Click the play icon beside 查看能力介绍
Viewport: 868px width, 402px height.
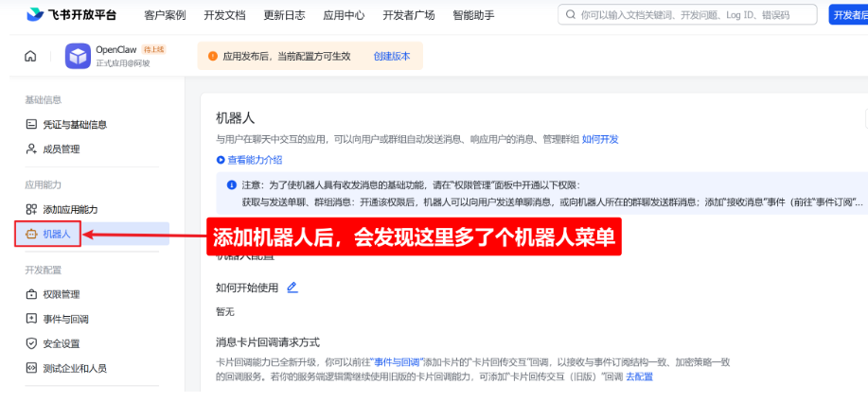(x=221, y=160)
